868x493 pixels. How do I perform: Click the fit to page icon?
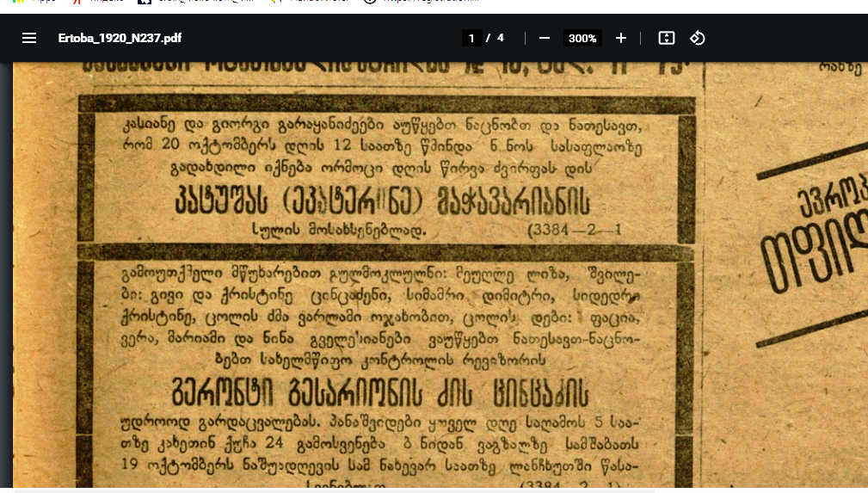pos(667,38)
